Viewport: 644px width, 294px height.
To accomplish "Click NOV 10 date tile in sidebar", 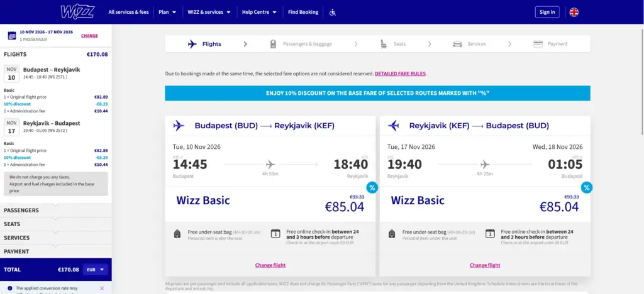I will 11,73.
